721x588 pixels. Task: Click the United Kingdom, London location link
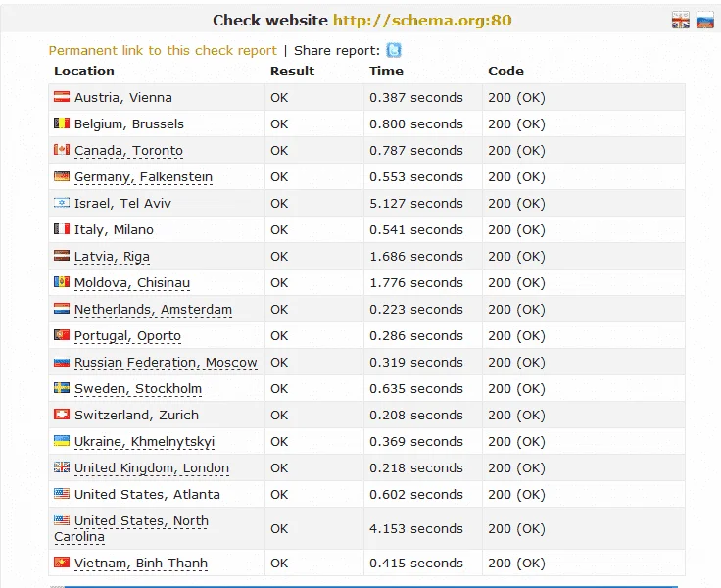click(x=152, y=468)
